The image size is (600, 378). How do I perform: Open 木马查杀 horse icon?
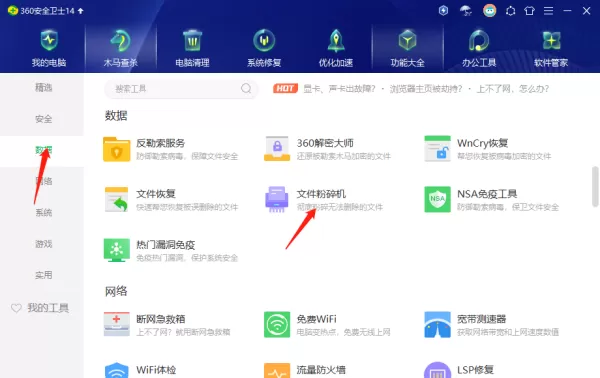[x=121, y=41]
